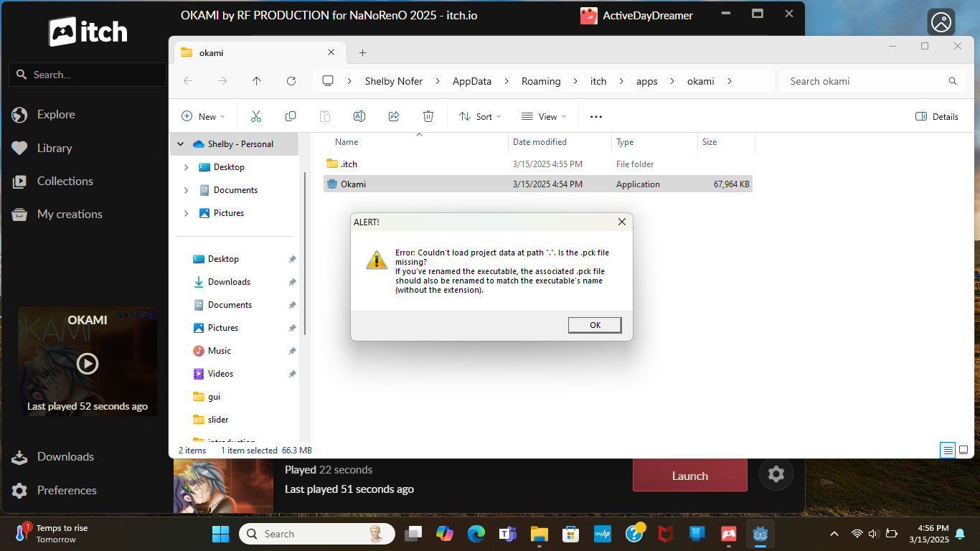Image resolution: width=980 pixels, height=551 pixels.
Task: Open the Details pane in Explorer
Action: point(937,116)
